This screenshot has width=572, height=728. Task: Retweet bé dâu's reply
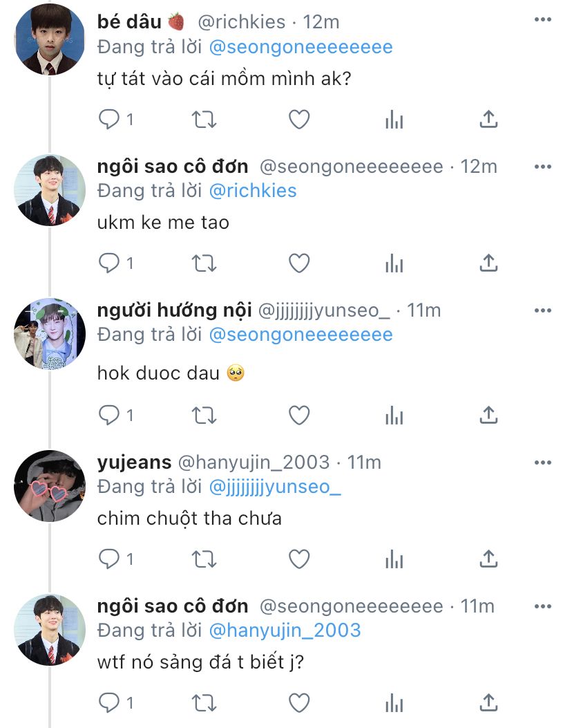coord(204,120)
